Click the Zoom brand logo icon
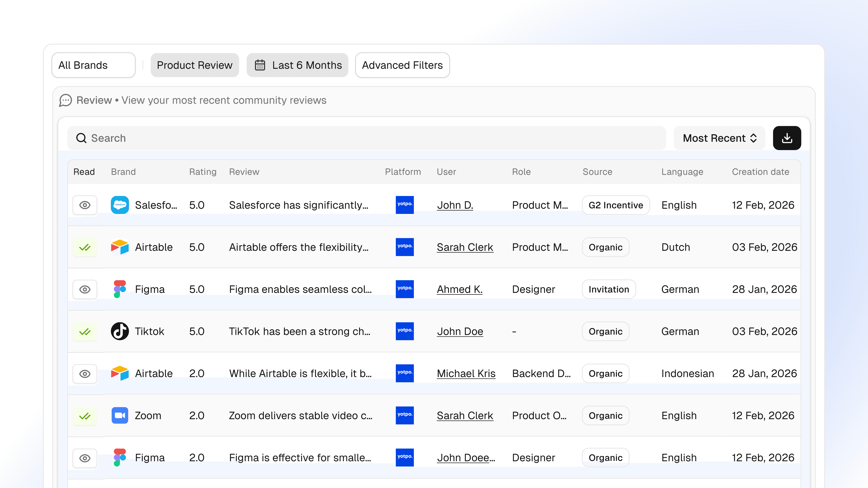 coord(120,415)
